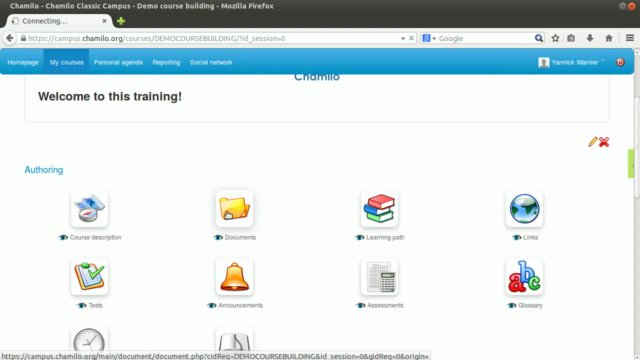Click into the Google search field
This screenshot has width=640, height=360.
(x=486, y=38)
